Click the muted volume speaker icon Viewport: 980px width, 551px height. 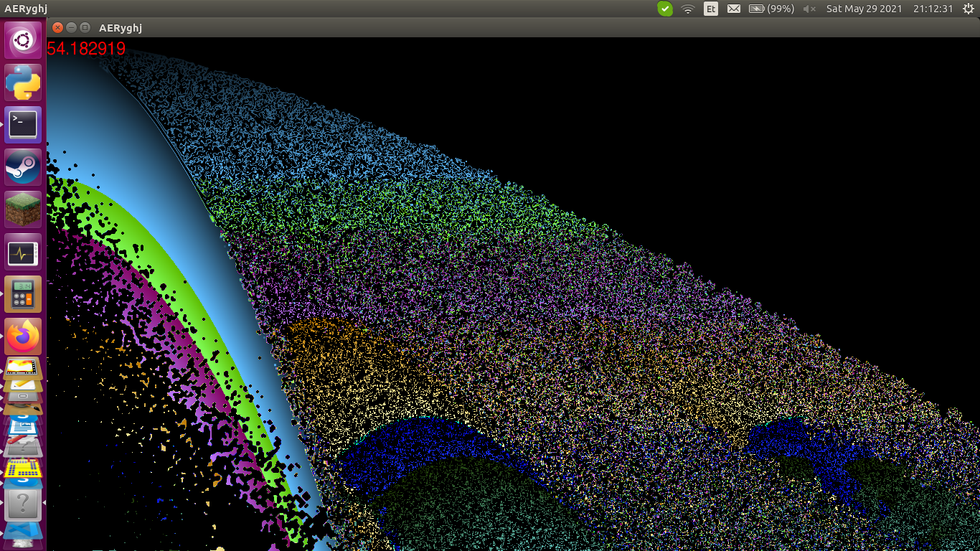tap(810, 9)
